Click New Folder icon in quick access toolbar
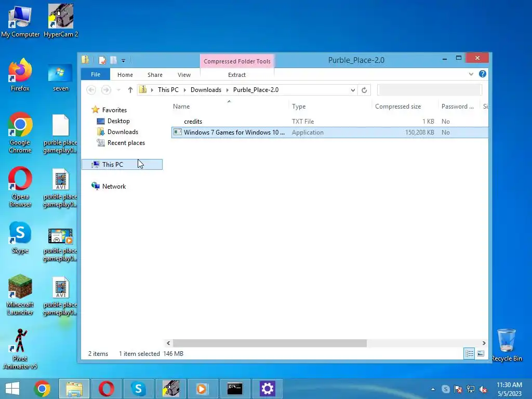This screenshot has width=532, height=399. [113, 60]
